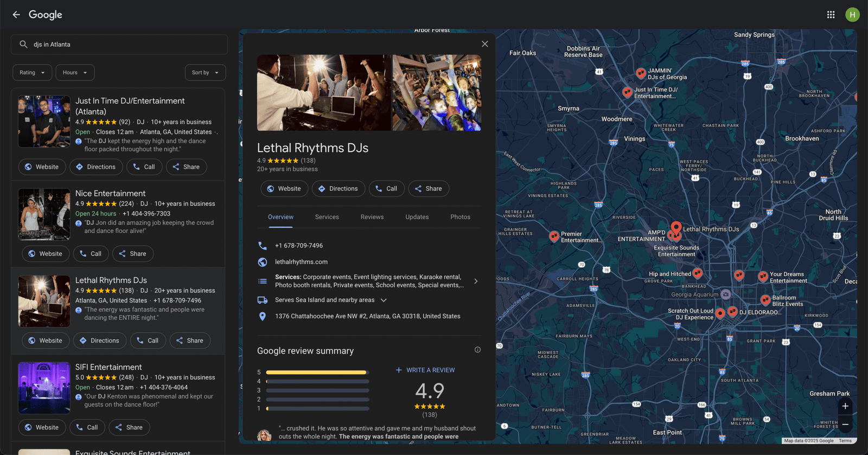Open the Hours filter dropdown

[x=75, y=72]
